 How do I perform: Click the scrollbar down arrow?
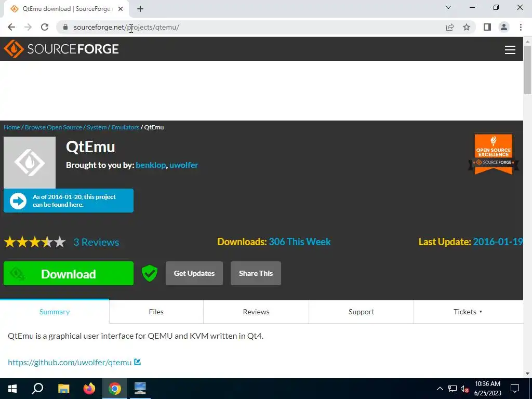[x=527, y=374]
